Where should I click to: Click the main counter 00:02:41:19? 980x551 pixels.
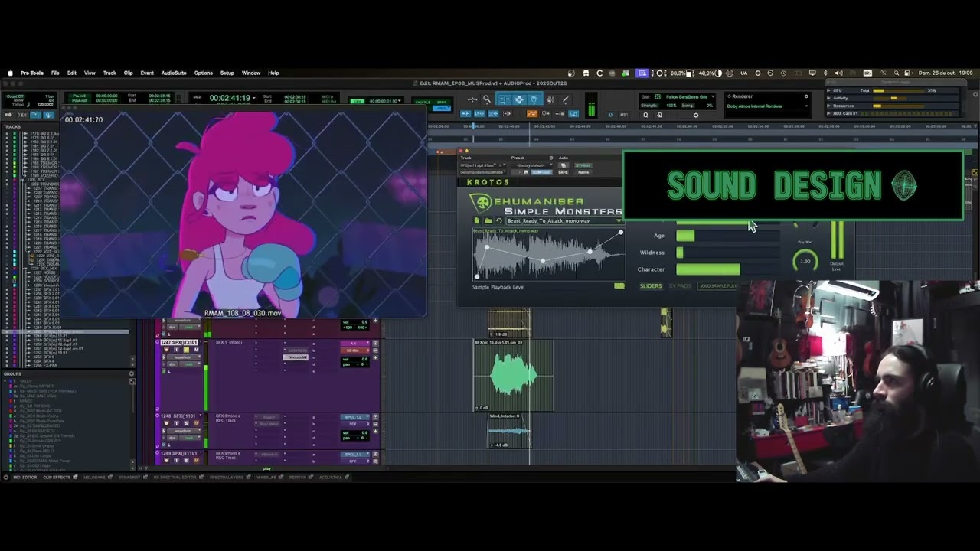pos(230,98)
